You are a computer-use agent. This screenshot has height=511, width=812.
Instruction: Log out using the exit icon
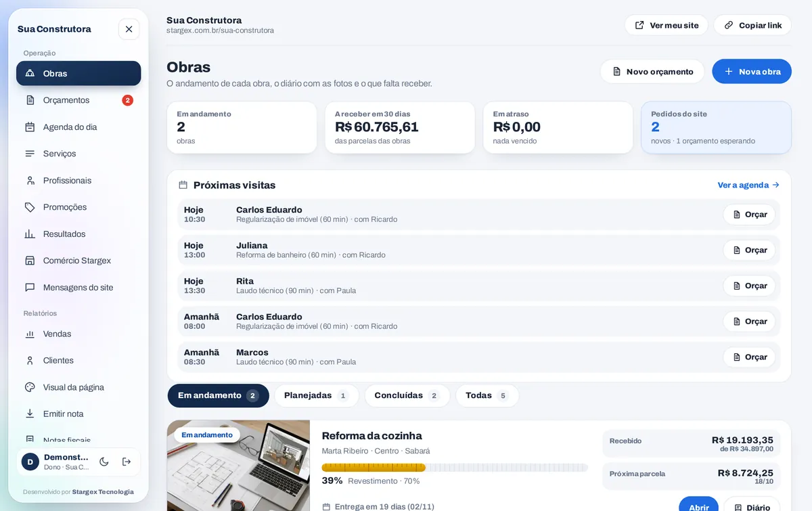click(127, 462)
